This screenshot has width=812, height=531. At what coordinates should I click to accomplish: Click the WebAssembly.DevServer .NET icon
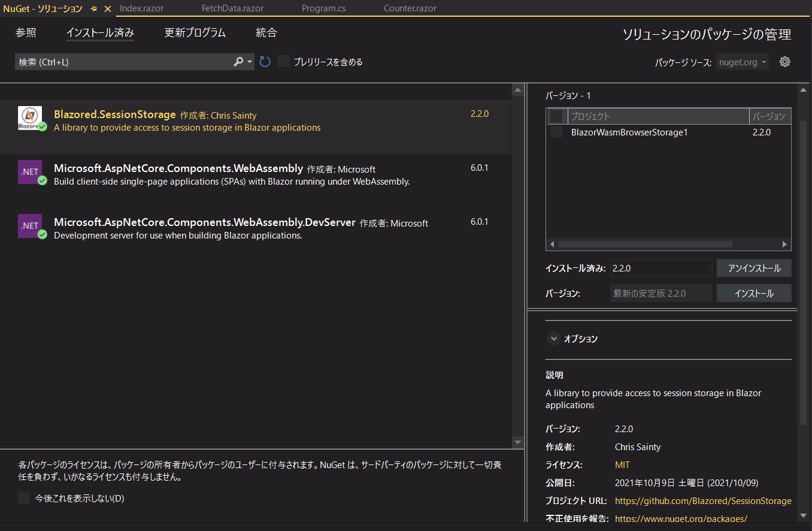(30, 226)
